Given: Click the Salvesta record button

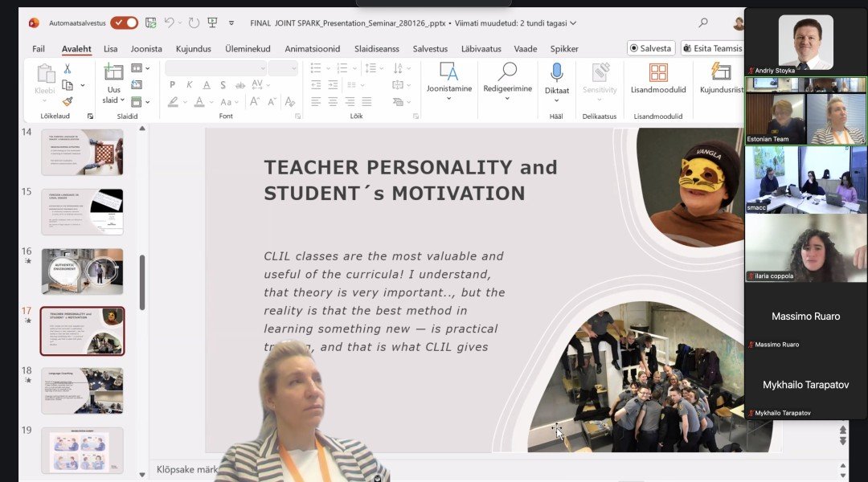Looking at the screenshot, I should pyautogui.click(x=651, y=48).
